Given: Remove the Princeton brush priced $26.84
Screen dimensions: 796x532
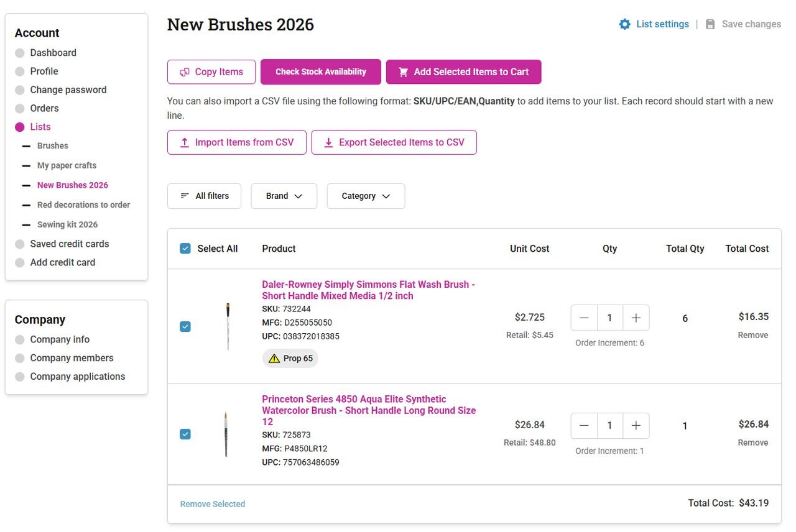Looking at the screenshot, I should 753,443.
